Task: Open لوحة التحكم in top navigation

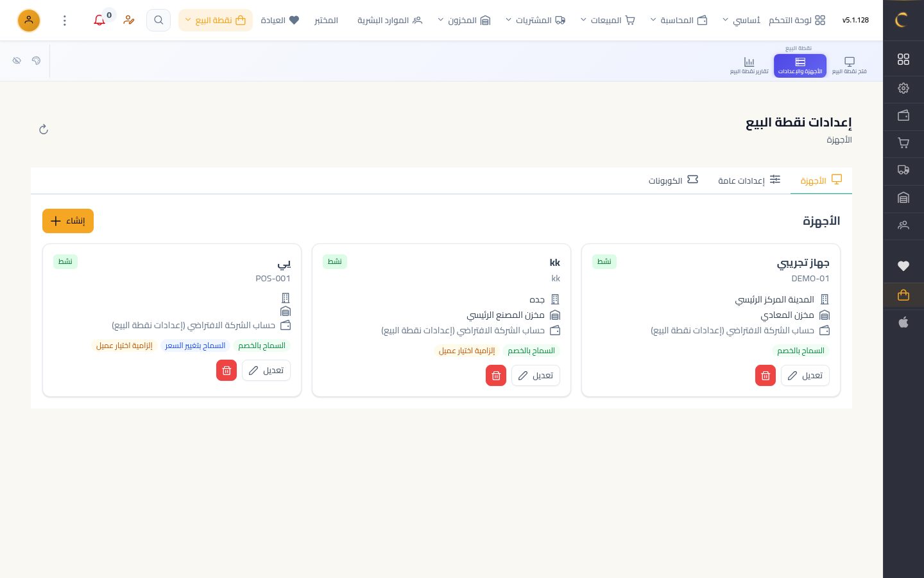Action: (x=797, y=21)
